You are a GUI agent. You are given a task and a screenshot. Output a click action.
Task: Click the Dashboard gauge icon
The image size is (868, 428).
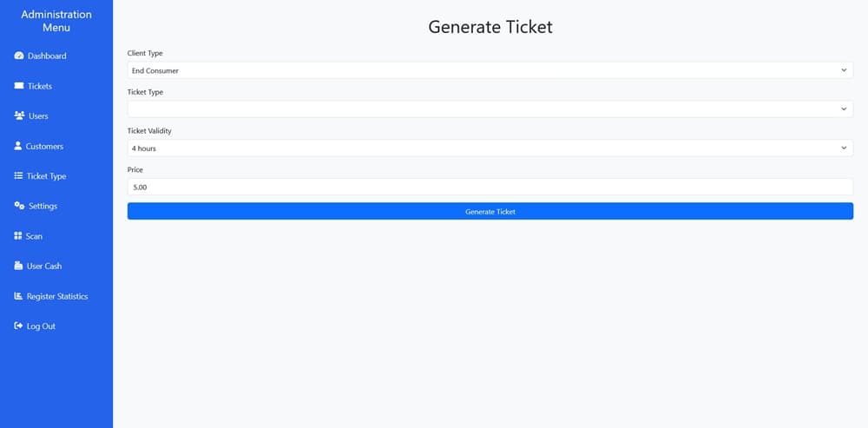[19, 56]
